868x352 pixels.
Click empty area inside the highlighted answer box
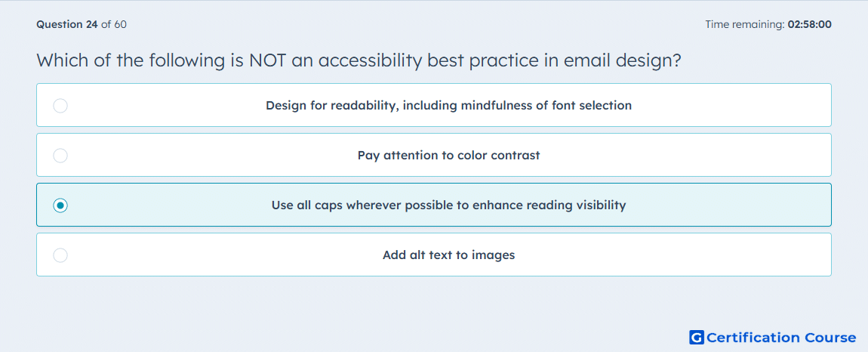pyautogui.click(x=731, y=205)
